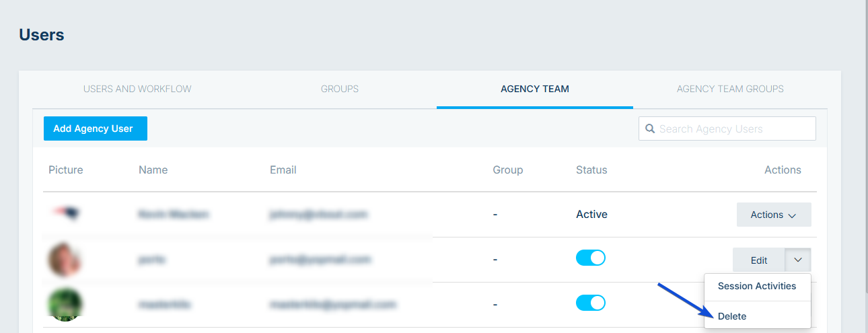The image size is (868, 333).
Task: Toggle third user's status switch
Action: pos(591,303)
